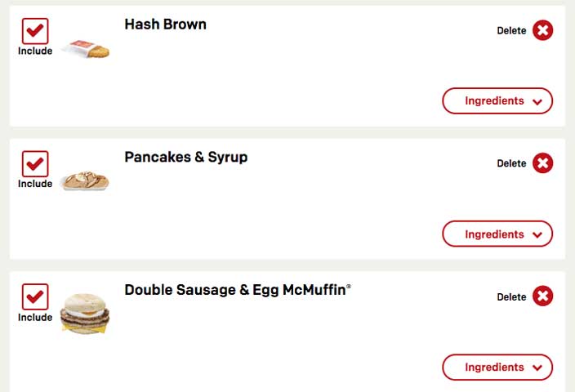Toggle Include checkbox for Double Sausage & Egg McMuffin

(35, 297)
